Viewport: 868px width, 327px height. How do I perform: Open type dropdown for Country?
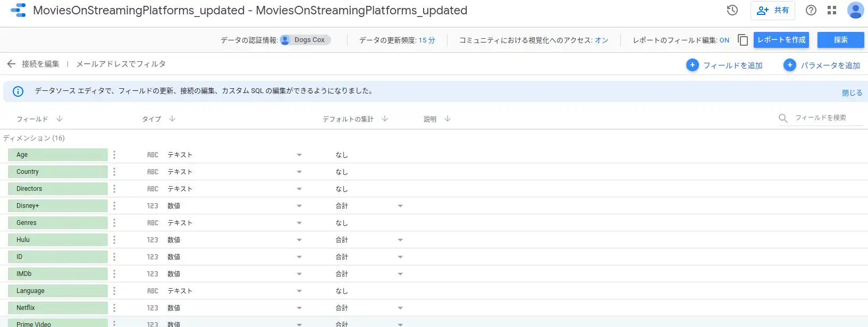[299, 172]
